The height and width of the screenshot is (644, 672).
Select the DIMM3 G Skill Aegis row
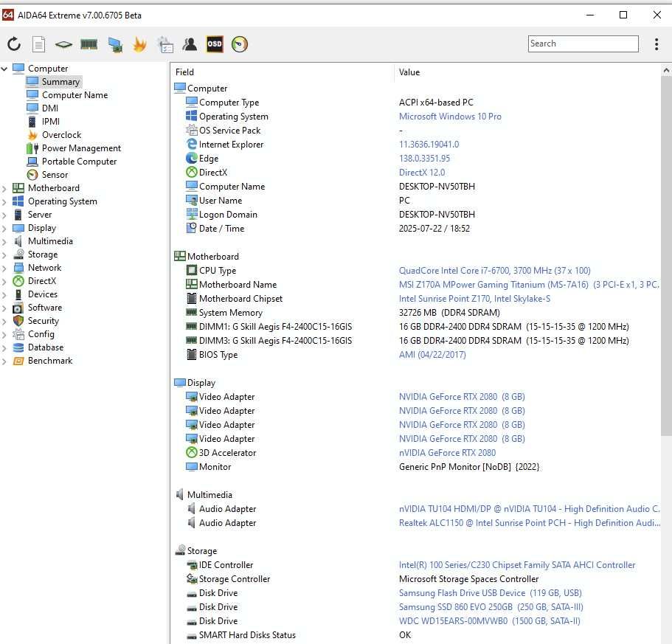(415, 341)
